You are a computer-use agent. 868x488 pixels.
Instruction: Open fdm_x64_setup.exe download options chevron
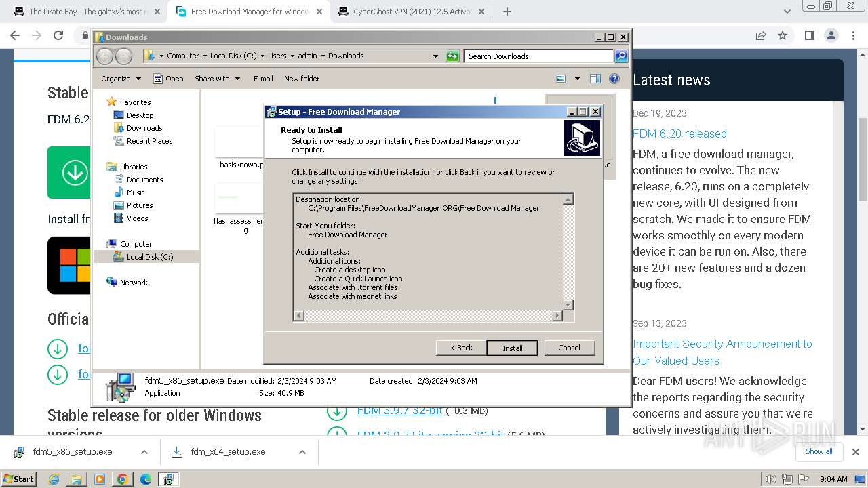click(302, 452)
